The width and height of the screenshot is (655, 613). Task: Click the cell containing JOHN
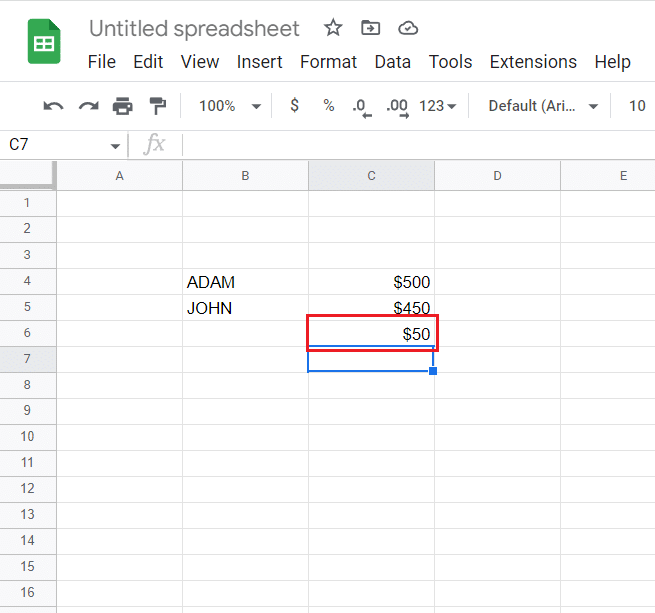[x=245, y=308]
